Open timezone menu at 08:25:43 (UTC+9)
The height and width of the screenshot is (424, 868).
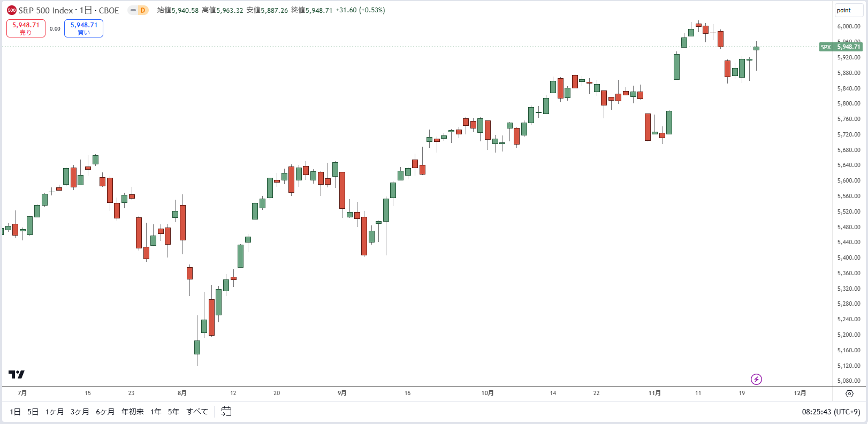pyautogui.click(x=831, y=412)
